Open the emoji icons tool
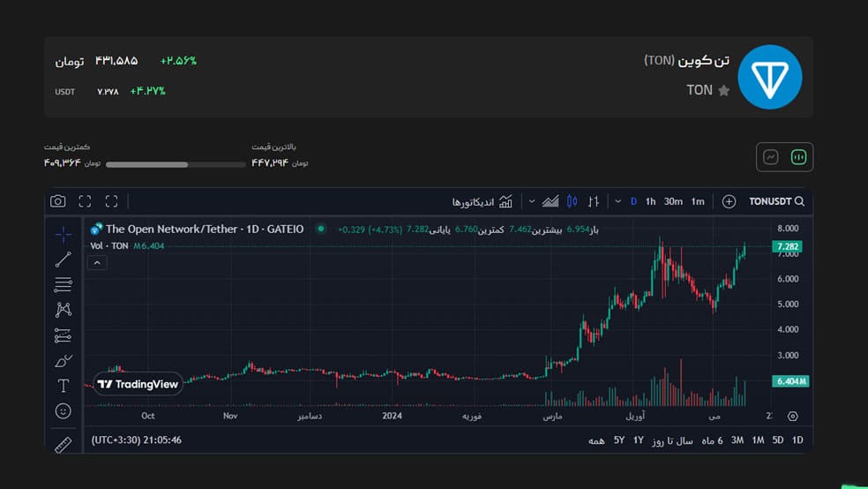 coord(64,411)
